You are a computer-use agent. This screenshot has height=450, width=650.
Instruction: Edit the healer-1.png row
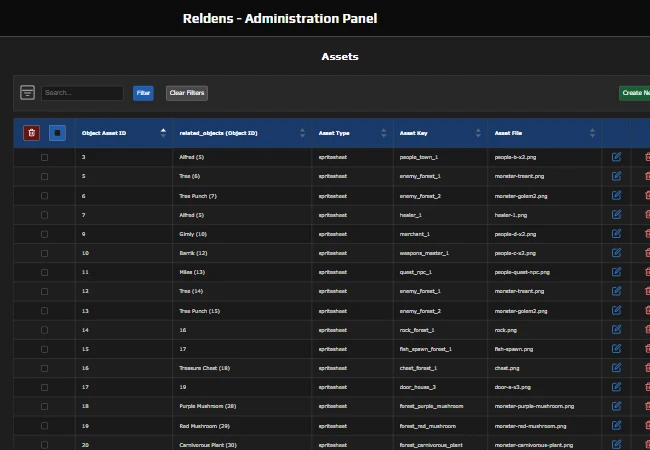coord(616,214)
